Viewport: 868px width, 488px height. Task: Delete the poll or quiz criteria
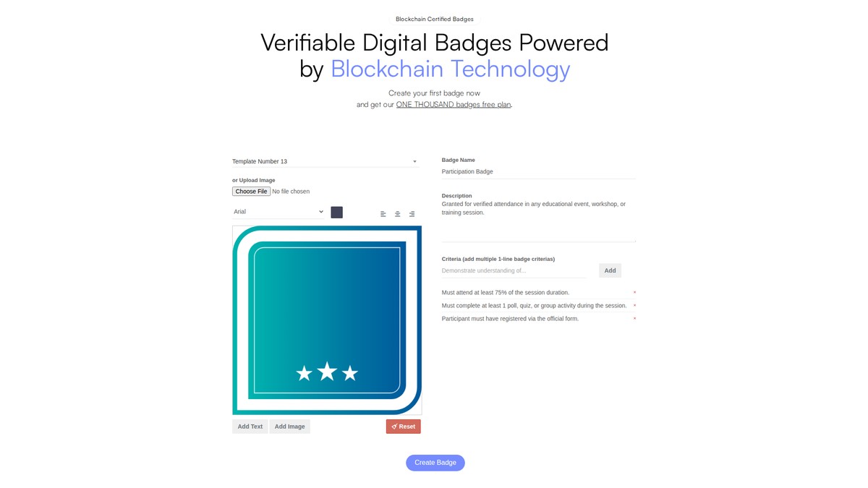click(x=634, y=306)
